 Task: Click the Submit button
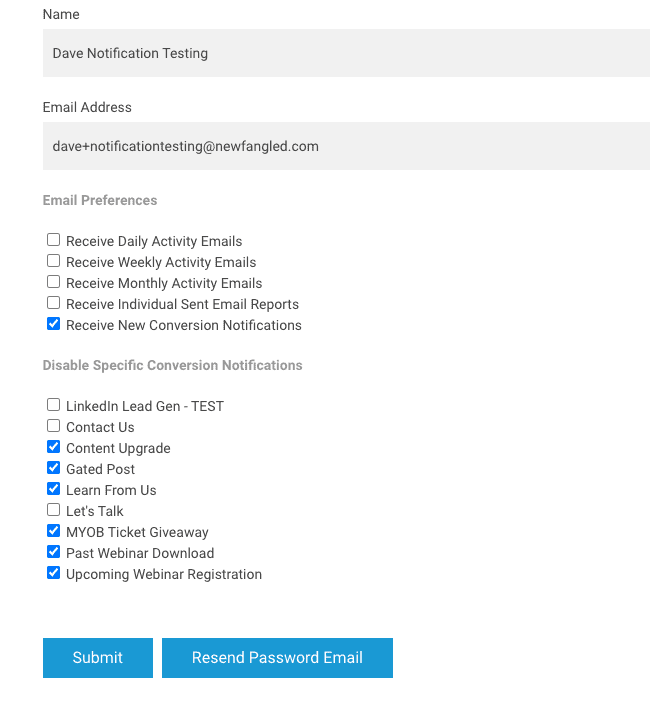click(x=98, y=658)
